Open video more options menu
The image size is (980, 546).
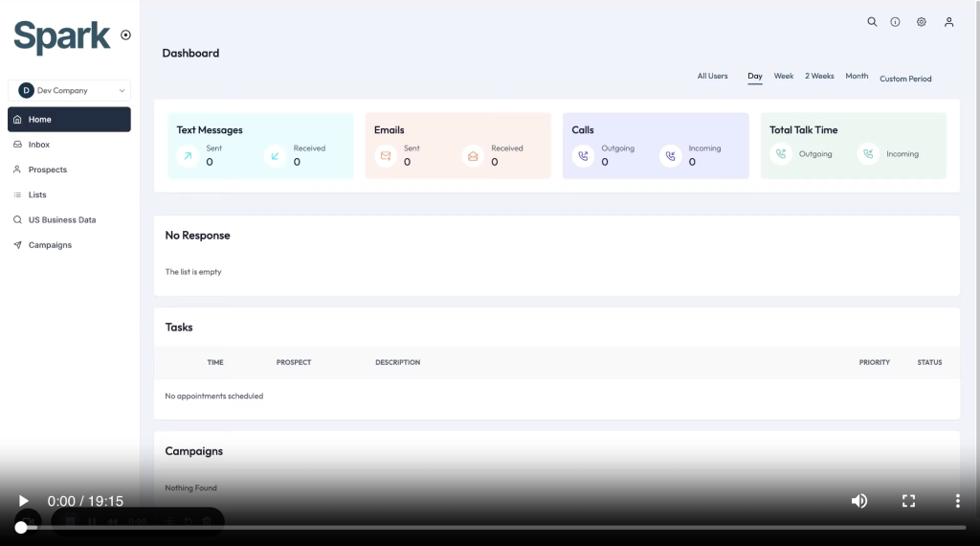(957, 501)
